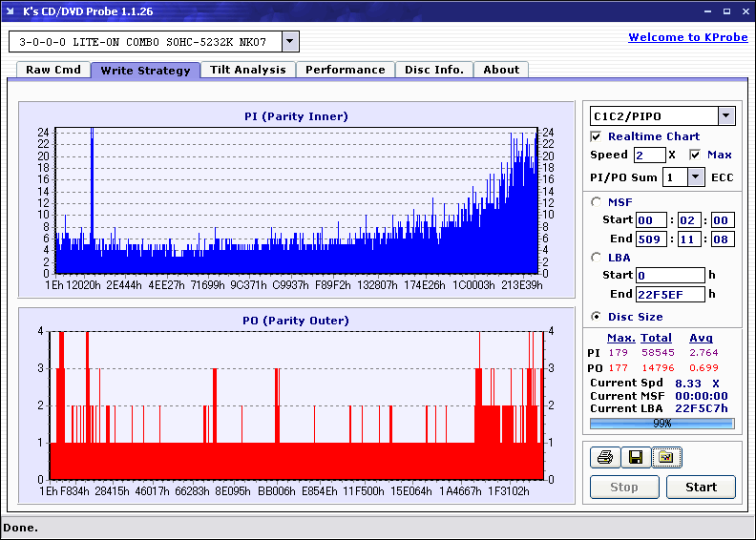
Task: Toggle the Realtime Chart checkbox
Action: tap(597, 136)
